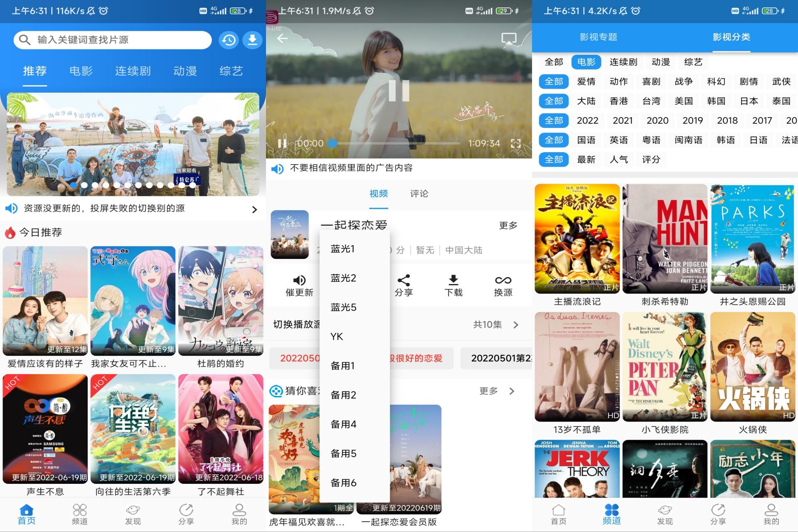The image size is (798, 532).
Task: Open the 主播流浪记 movie poster
Action: (577, 239)
